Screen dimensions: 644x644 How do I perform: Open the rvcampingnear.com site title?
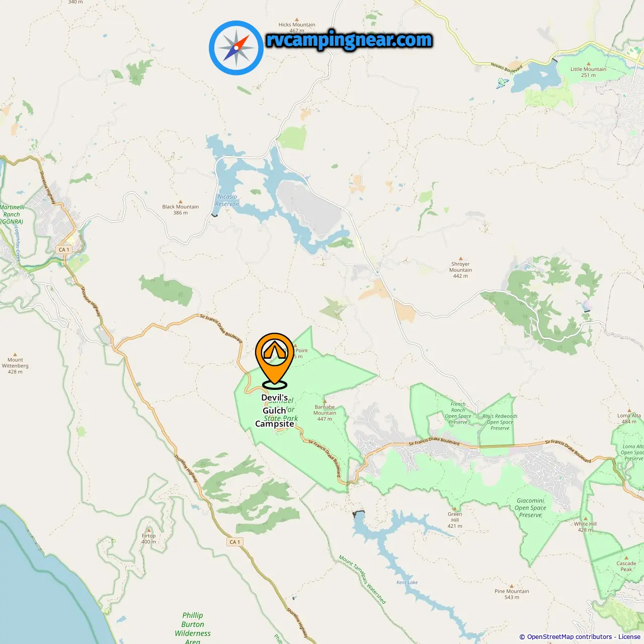349,40
